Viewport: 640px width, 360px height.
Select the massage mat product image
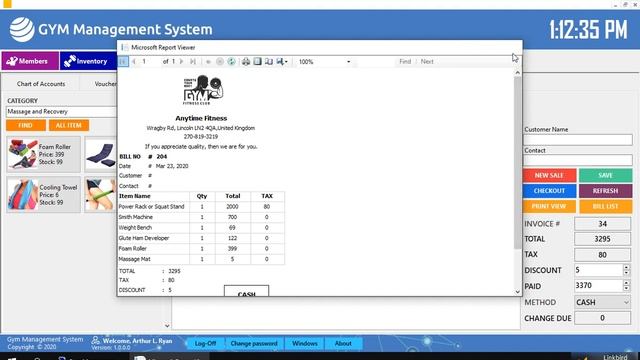101,154
